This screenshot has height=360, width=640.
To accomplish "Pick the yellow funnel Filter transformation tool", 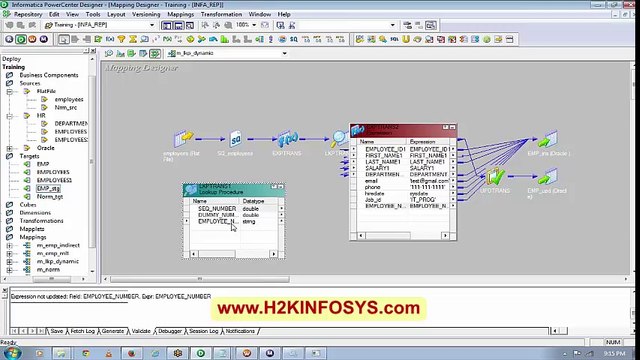I will 121,39.
